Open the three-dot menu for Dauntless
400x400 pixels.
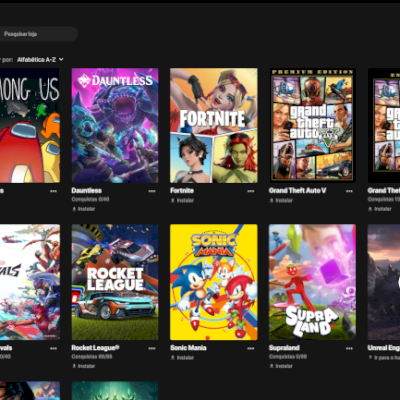click(152, 191)
